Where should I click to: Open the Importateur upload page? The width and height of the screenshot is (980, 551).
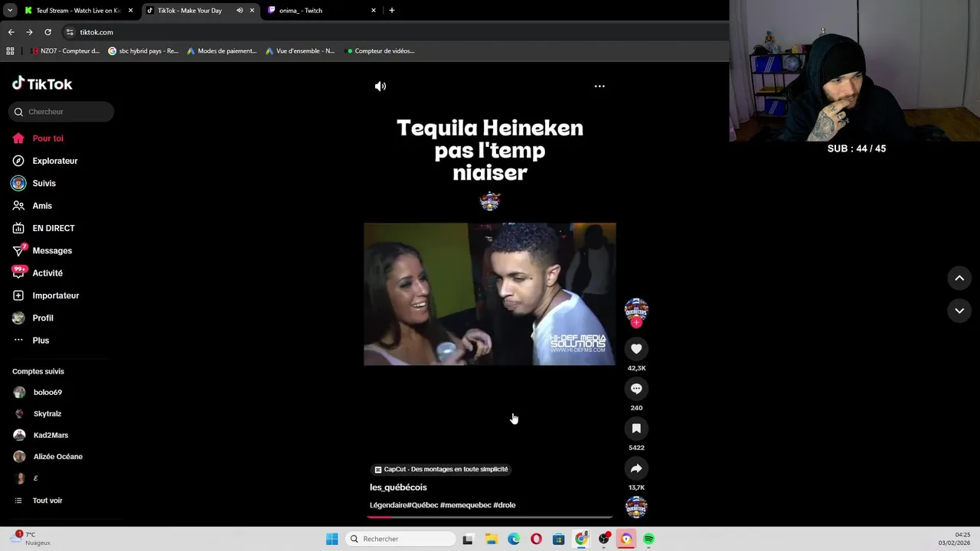[x=46, y=295]
